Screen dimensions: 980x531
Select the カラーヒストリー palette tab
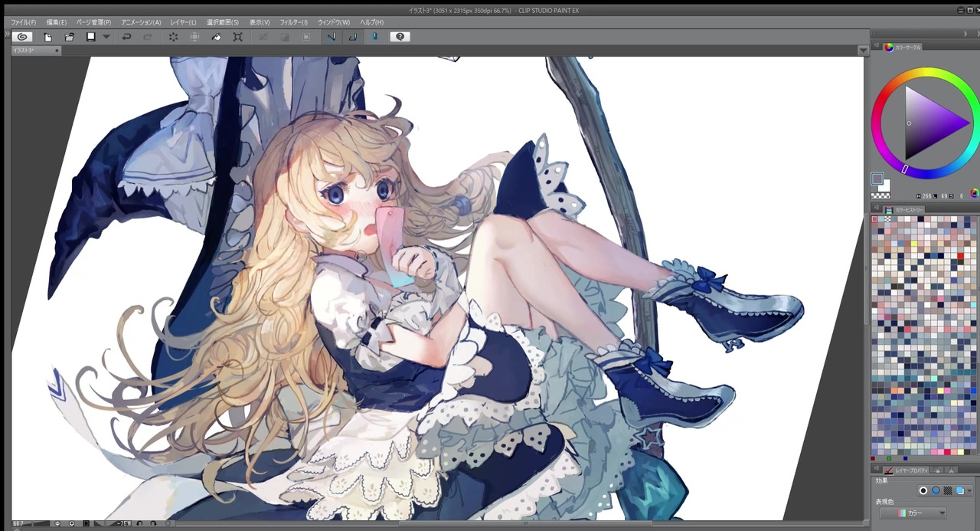[x=904, y=210]
